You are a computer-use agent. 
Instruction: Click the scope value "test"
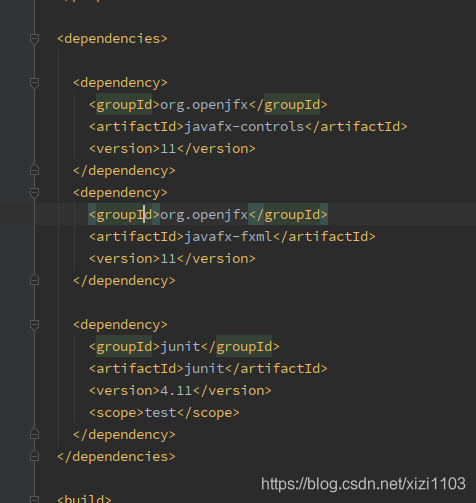click(160, 413)
